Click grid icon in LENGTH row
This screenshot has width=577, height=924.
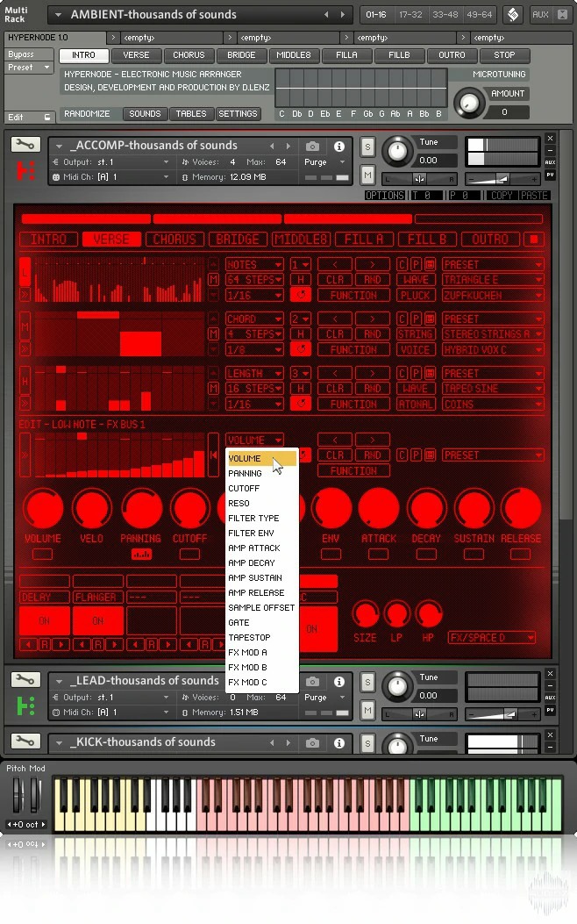pos(430,373)
